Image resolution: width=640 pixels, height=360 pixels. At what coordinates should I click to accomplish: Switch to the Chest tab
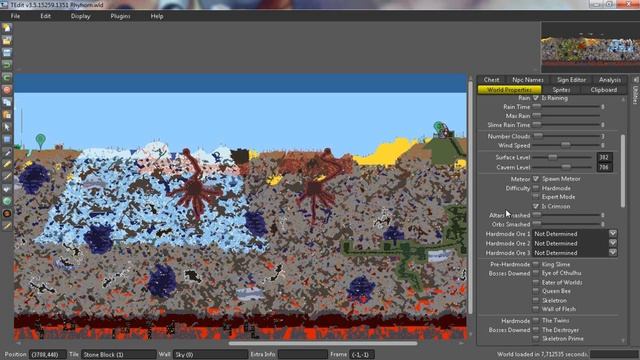click(x=491, y=80)
